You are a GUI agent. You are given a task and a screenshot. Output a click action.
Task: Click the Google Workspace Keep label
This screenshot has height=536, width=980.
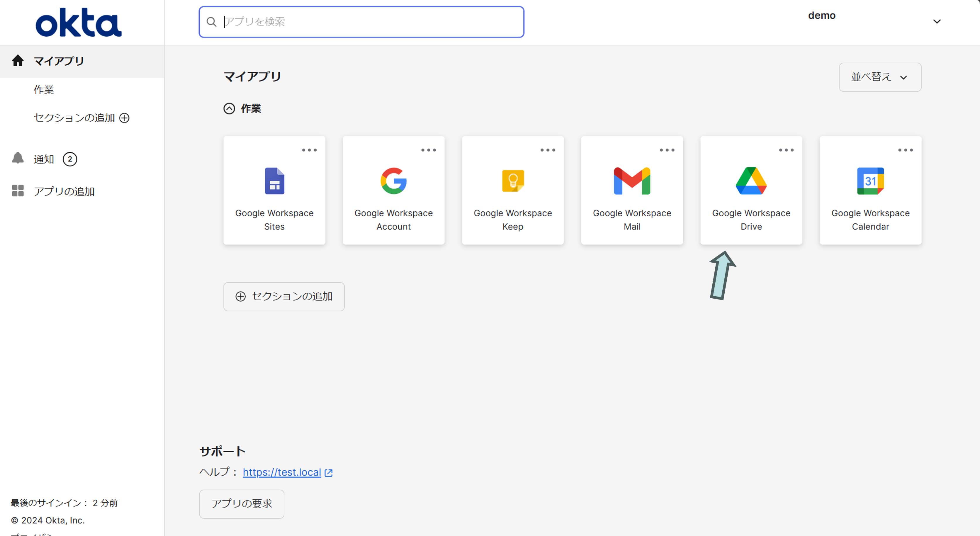point(513,220)
